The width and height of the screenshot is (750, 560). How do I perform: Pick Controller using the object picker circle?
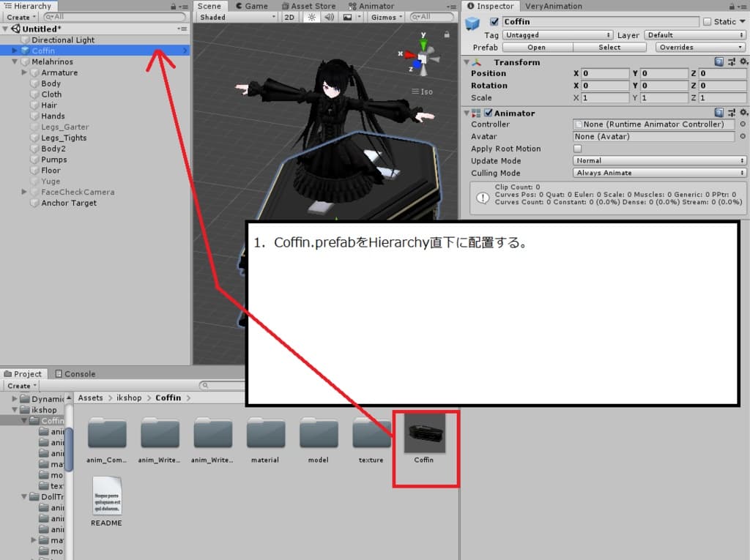coord(743,124)
